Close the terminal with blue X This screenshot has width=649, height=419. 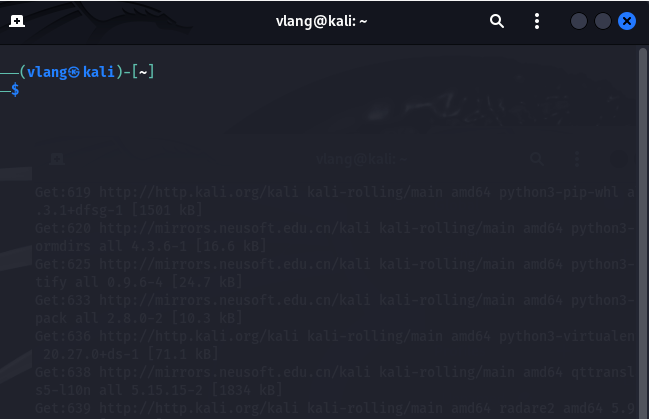click(627, 21)
